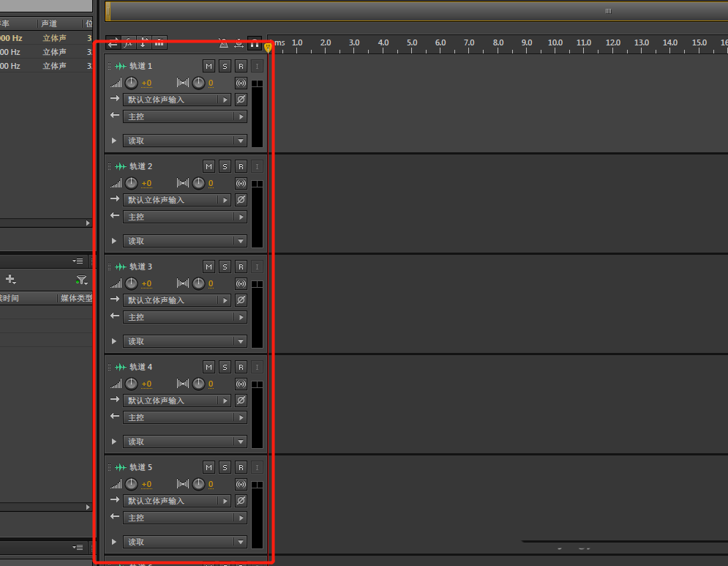Click monitor input icon on 轨道 1
Viewport: 728px width, 566px height.
click(x=241, y=83)
